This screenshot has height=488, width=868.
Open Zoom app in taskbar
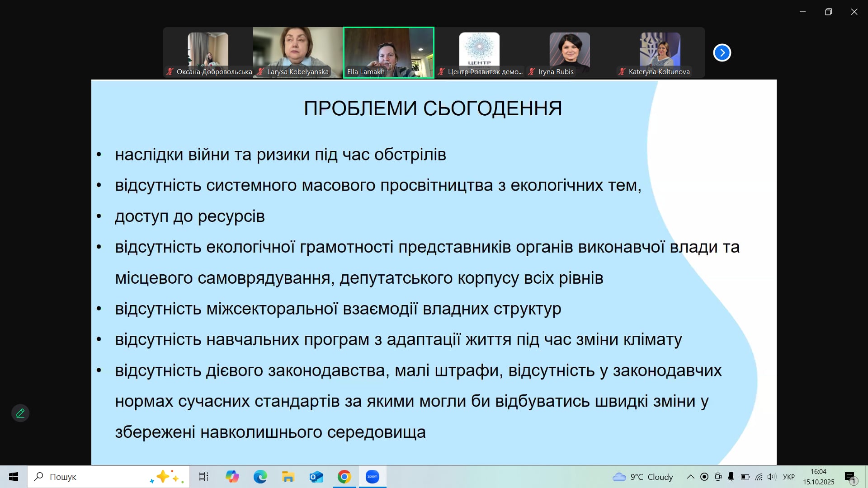click(373, 477)
